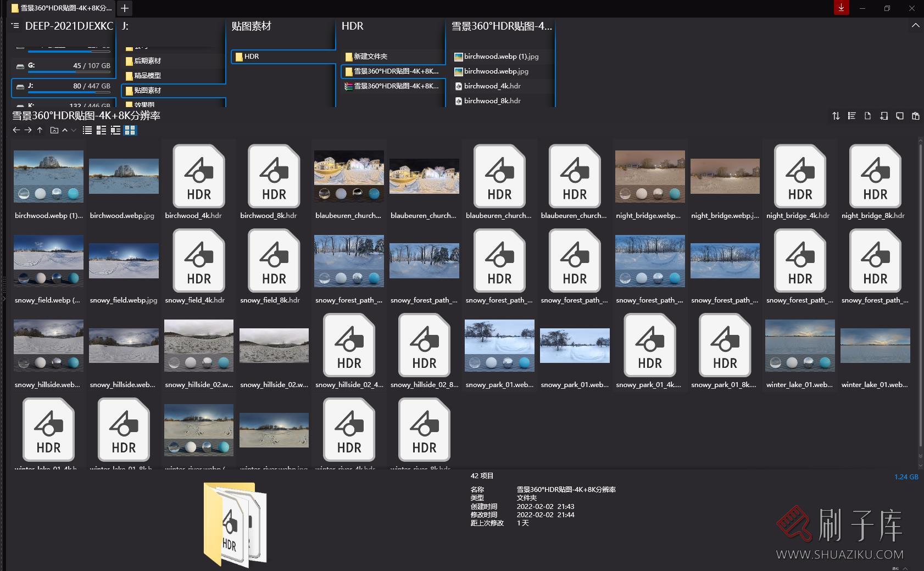Image resolution: width=924 pixels, height=571 pixels.
Task: Switch to plain list view
Action: [87, 130]
